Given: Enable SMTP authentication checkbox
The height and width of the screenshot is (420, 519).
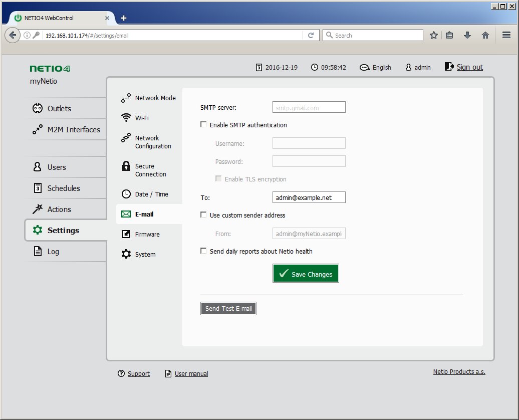Looking at the screenshot, I should (203, 125).
